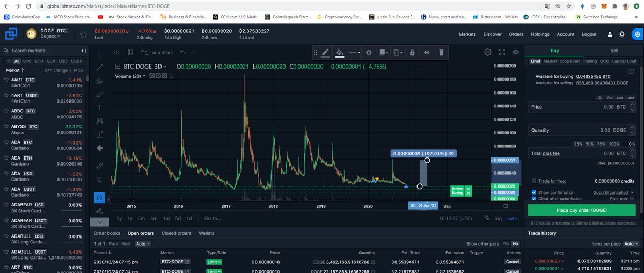Favorite the DOGE market star
This screenshot has width=644, height=273.
coord(83,34)
